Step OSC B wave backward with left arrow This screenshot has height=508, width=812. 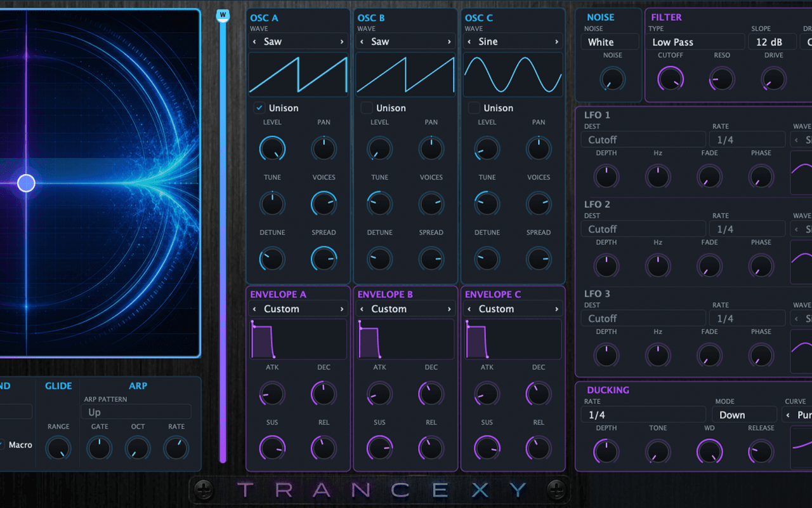(x=362, y=42)
